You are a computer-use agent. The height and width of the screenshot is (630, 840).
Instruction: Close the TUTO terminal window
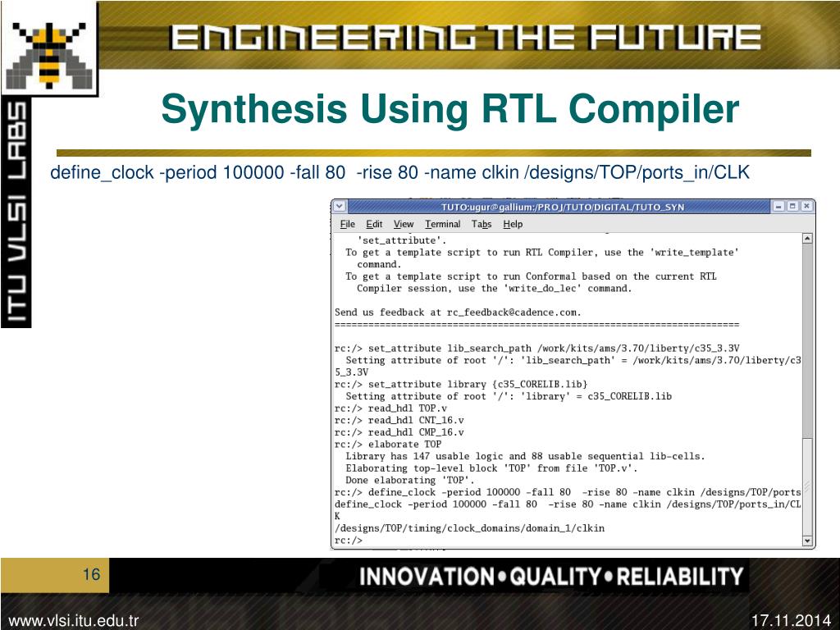tap(806, 206)
